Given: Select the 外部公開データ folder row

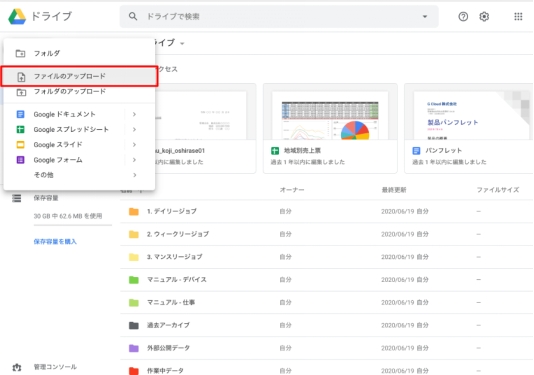Looking at the screenshot, I should 327,348.
